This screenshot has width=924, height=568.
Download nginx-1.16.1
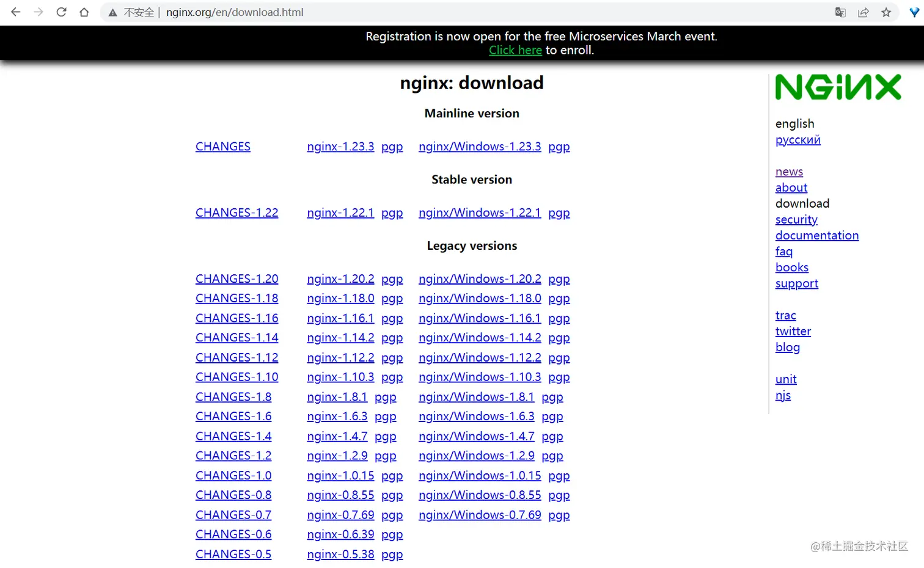pos(340,318)
